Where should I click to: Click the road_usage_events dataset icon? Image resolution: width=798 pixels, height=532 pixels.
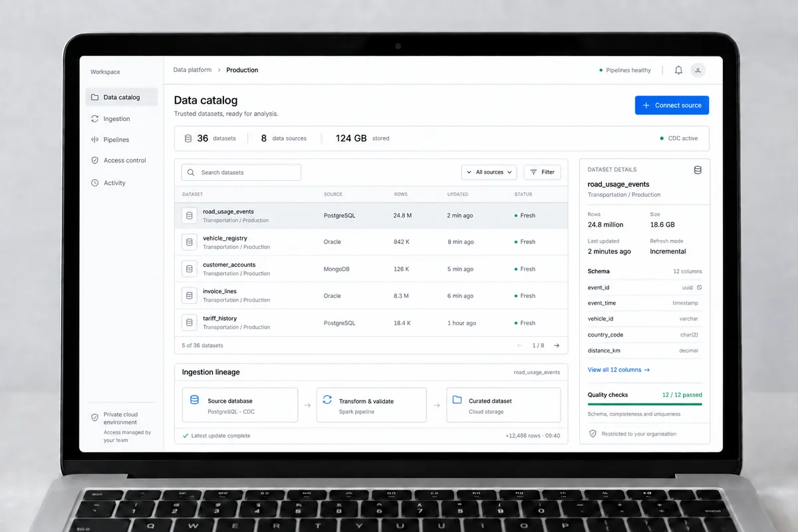[190, 215]
